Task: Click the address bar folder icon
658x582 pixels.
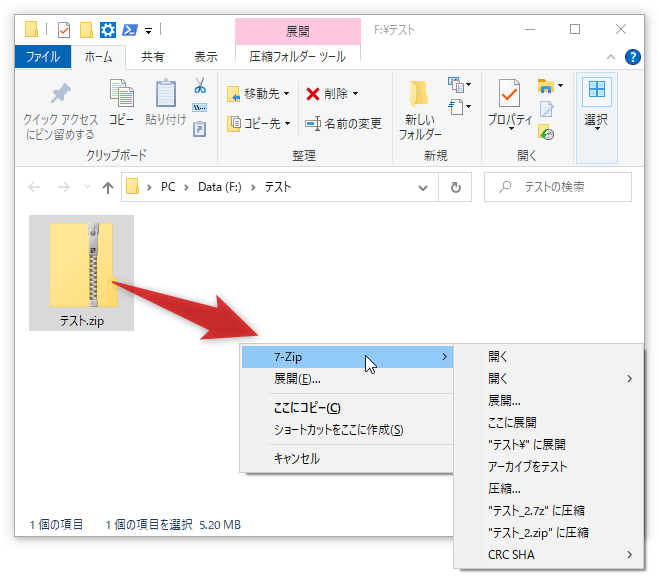Action: 133,187
